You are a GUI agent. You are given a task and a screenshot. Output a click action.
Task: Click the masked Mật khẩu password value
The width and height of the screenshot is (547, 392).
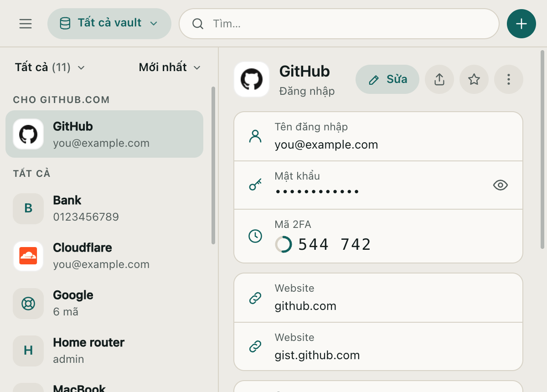coord(317,191)
